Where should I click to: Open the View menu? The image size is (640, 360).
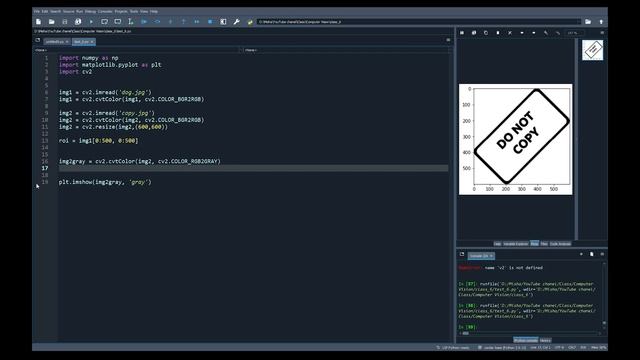(144, 11)
